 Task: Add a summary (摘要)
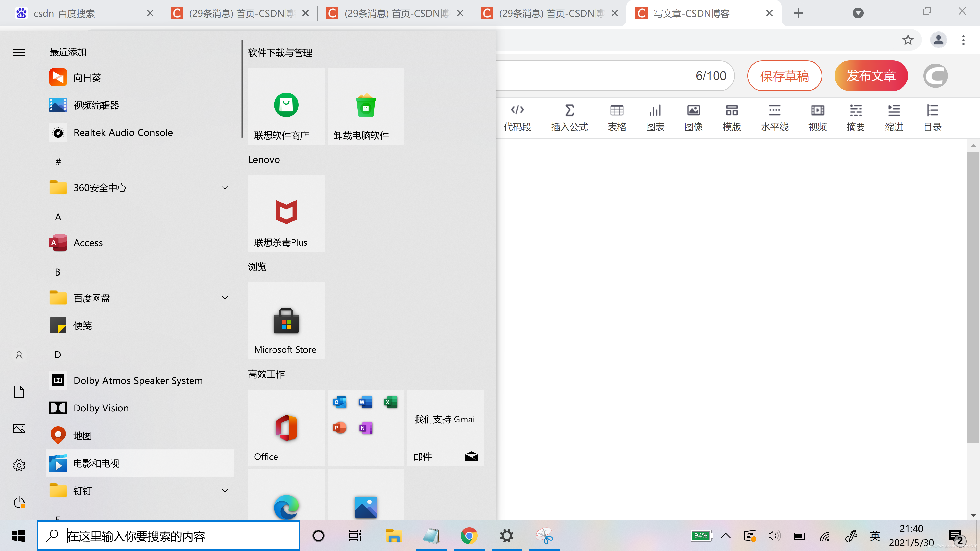coord(856,118)
